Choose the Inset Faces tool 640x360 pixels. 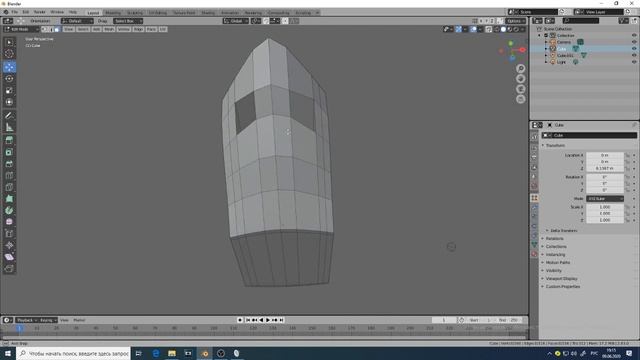point(9,152)
